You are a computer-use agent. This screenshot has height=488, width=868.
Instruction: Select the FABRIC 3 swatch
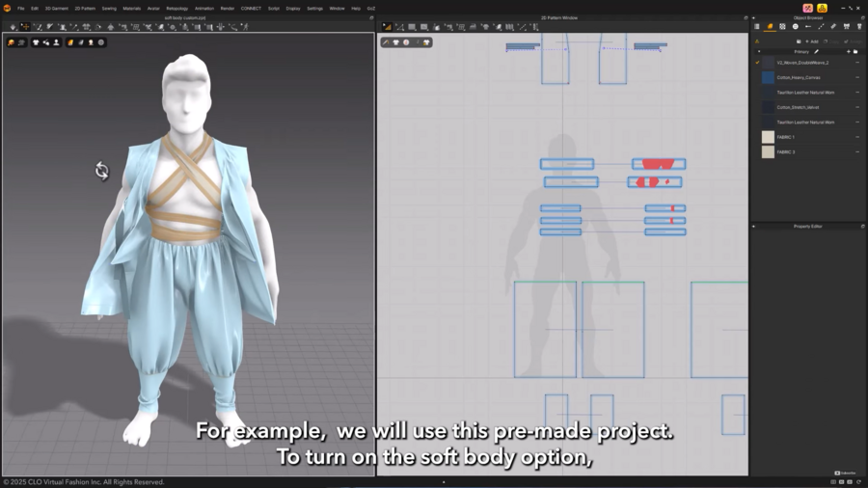coord(768,152)
